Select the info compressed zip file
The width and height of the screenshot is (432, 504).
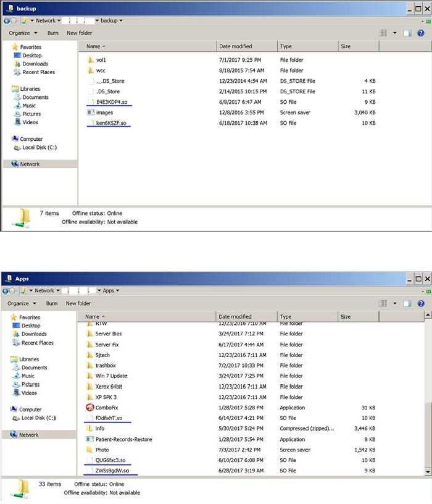[x=99, y=429]
